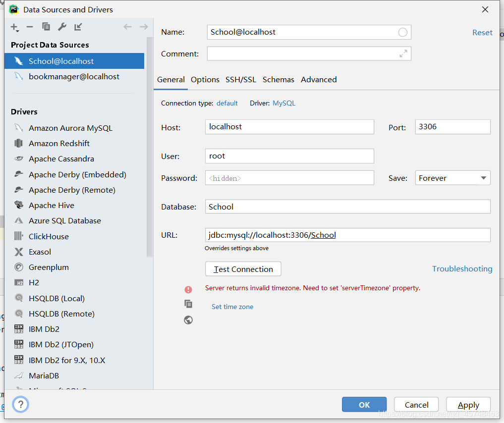Open help with the question mark icon
504x423 pixels.
tap(20, 404)
